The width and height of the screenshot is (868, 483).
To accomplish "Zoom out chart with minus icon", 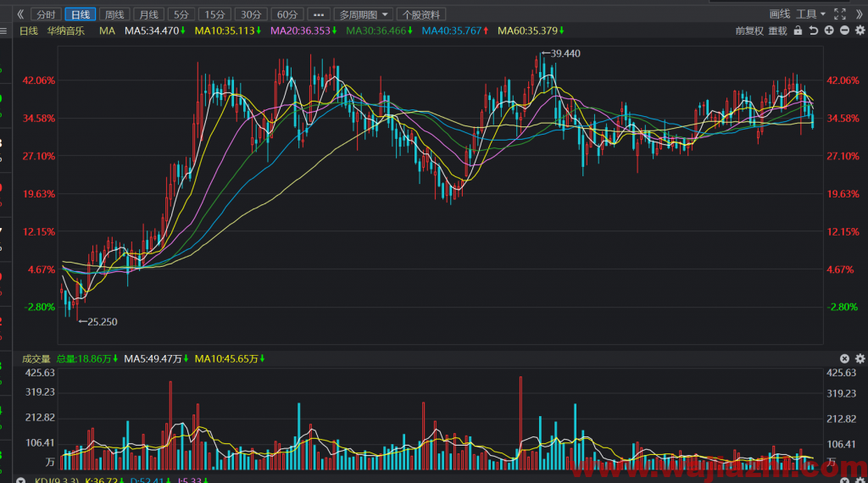I will (844, 31).
